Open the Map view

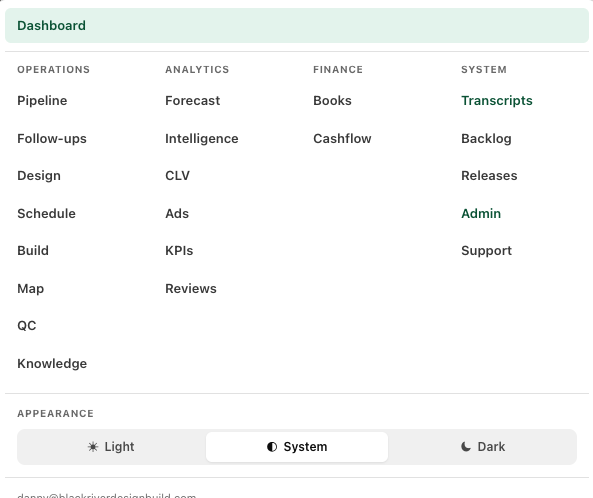31,289
